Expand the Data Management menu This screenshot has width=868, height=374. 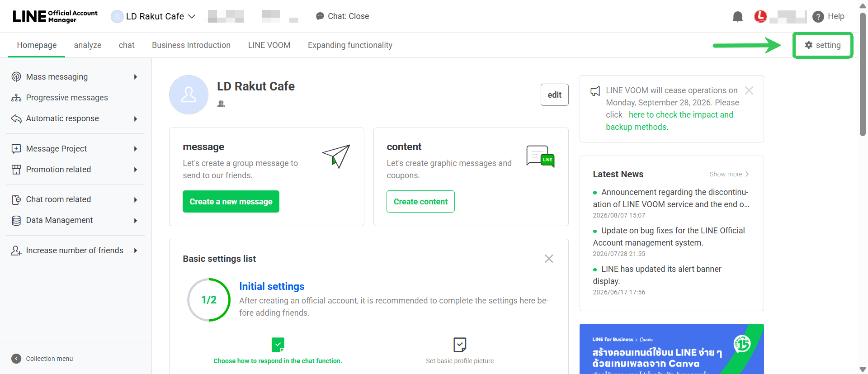point(136,221)
